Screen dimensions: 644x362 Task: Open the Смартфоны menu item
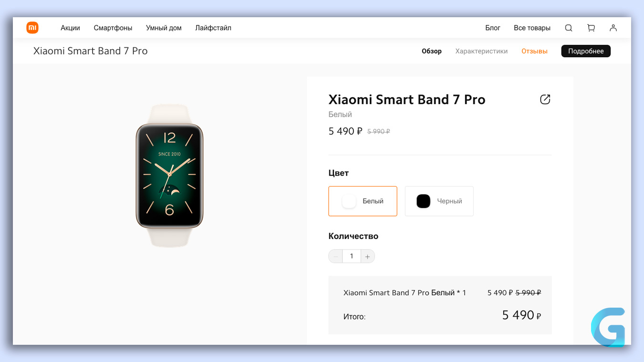coord(113,28)
